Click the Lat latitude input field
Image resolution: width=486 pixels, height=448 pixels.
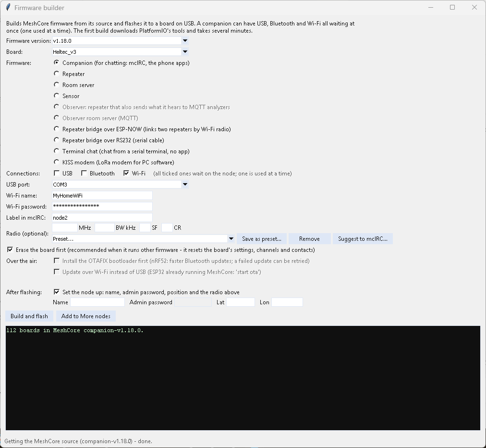241,302
